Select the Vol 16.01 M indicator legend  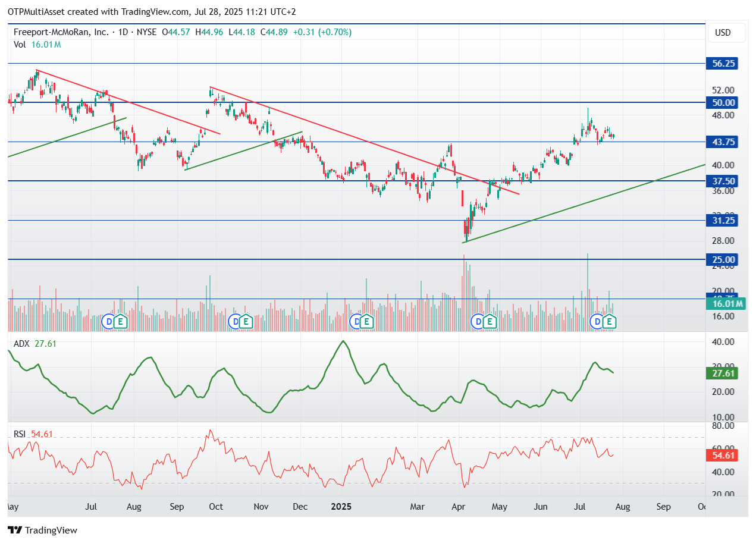37,45
